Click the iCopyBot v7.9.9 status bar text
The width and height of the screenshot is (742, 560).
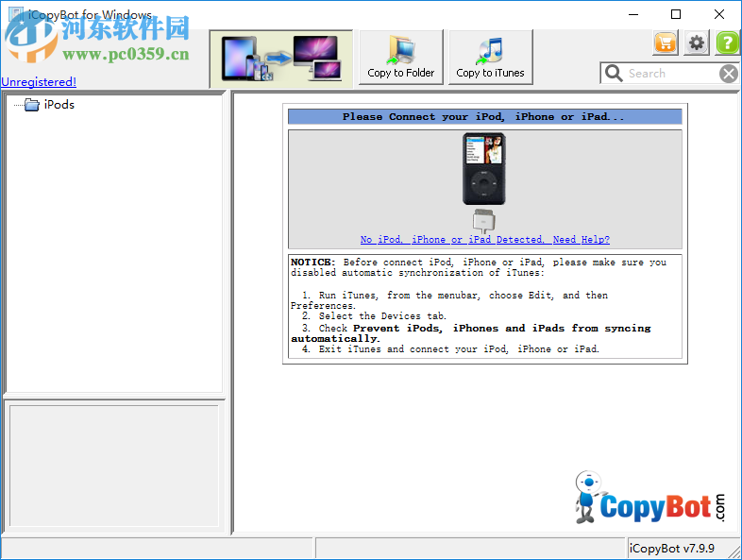click(x=672, y=549)
